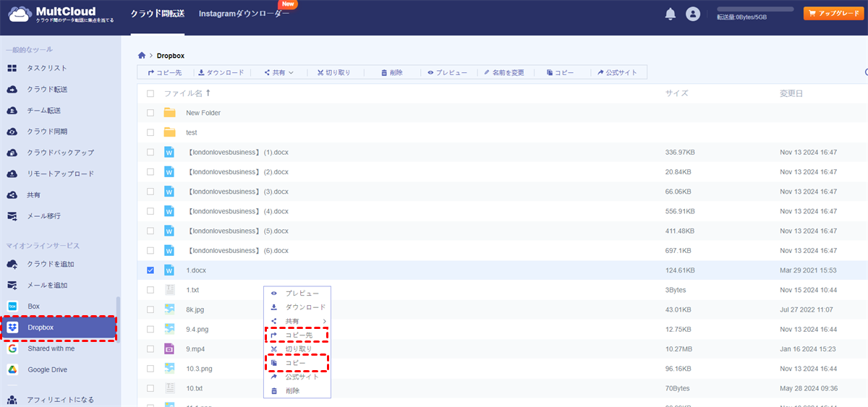This screenshot has height=407, width=868.
Task: Open メール移行 in the sidebar
Action: [43, 216]
